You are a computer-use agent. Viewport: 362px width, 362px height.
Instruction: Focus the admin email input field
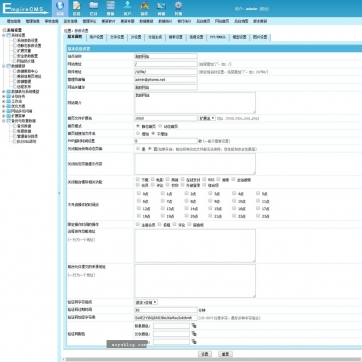click(166, 80)
